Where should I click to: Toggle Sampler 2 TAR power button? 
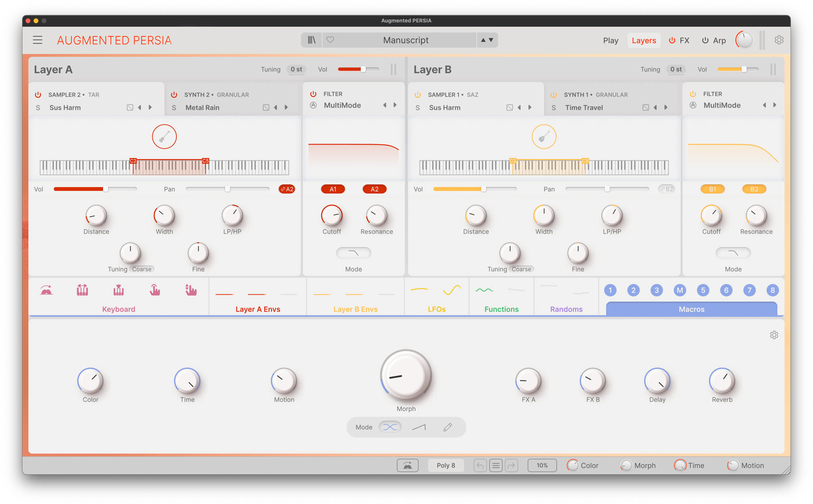(x=38, y=95)
